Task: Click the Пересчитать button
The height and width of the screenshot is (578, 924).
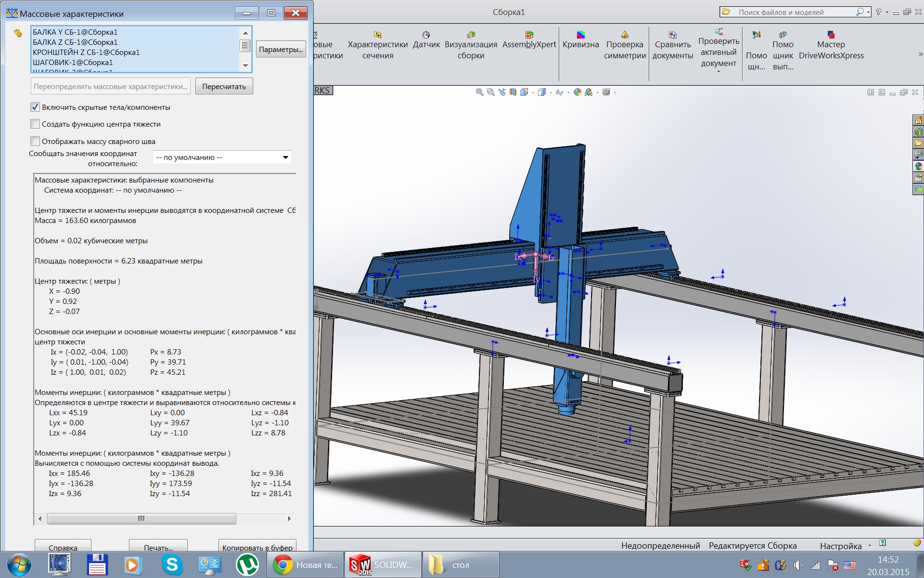Action: click(224, 87)
